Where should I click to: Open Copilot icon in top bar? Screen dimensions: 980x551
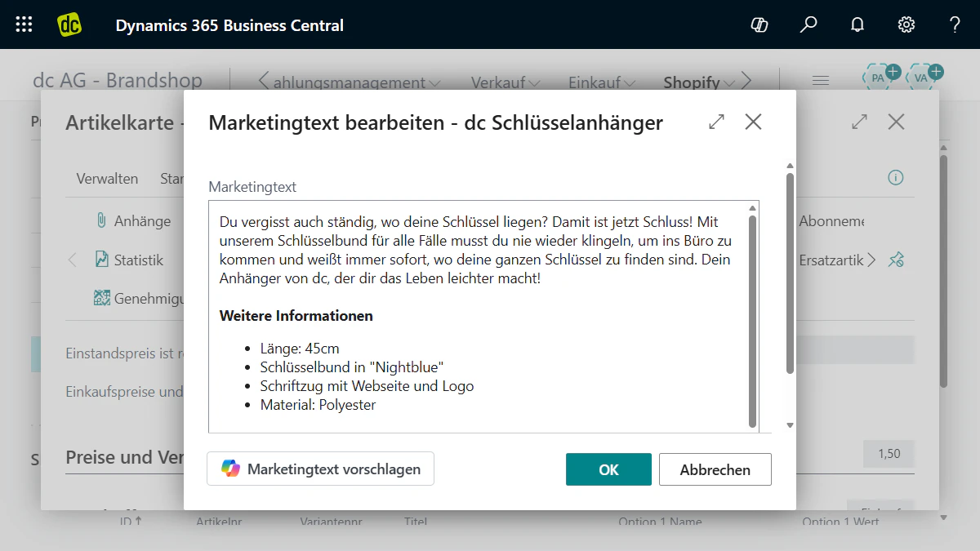(759, 24)
